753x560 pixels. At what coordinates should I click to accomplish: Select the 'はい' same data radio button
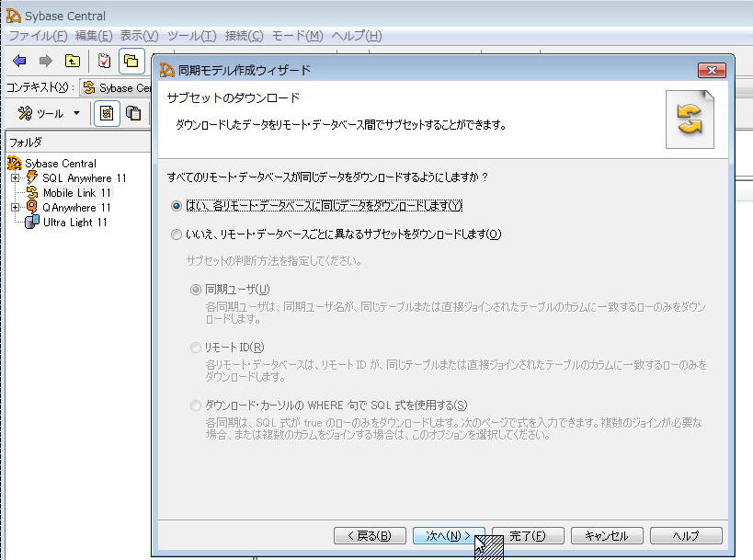[x=177, y=205]
